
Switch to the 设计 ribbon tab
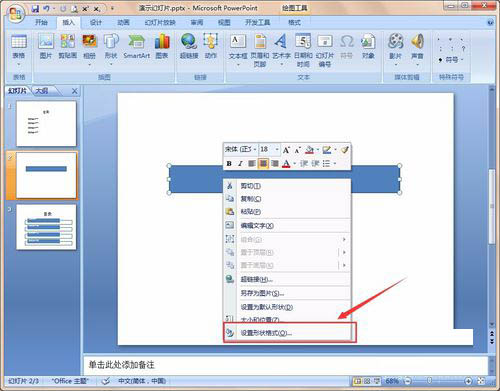click(96, 23)
